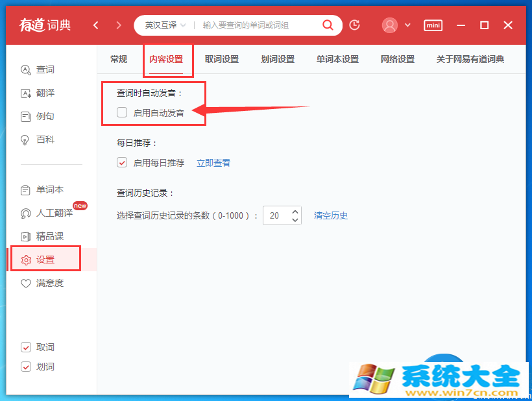Increase history record count stepper
The image size is (532, 401).
[x=296, y=212]
